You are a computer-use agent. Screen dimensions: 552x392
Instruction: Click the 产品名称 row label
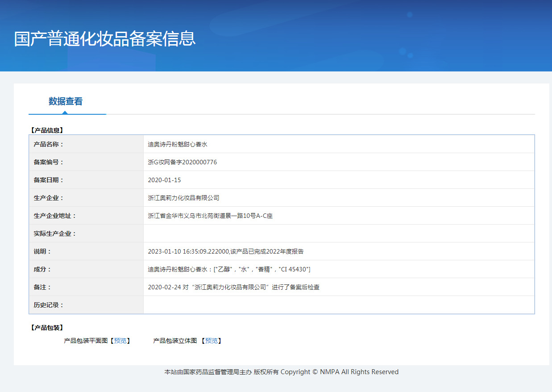click(49, 144)
